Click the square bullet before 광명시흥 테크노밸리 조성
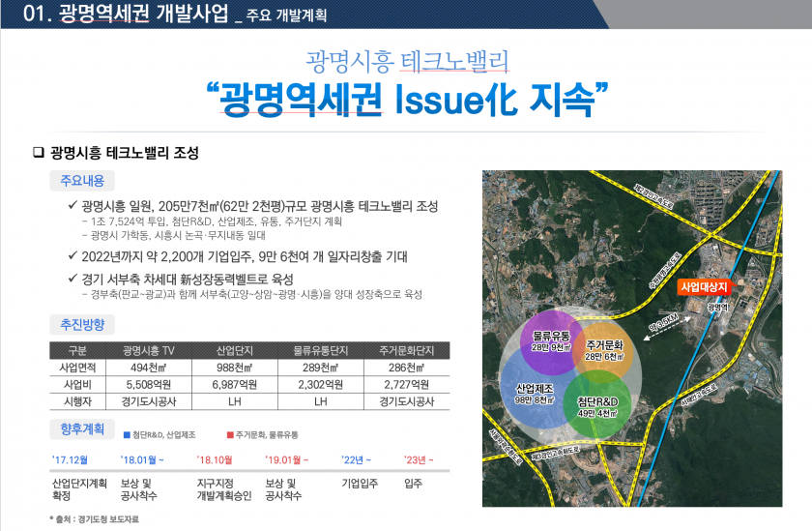Image resolution: width=812 pixels, height=531 pixels. pyautogui.click(x=39, y=153)
